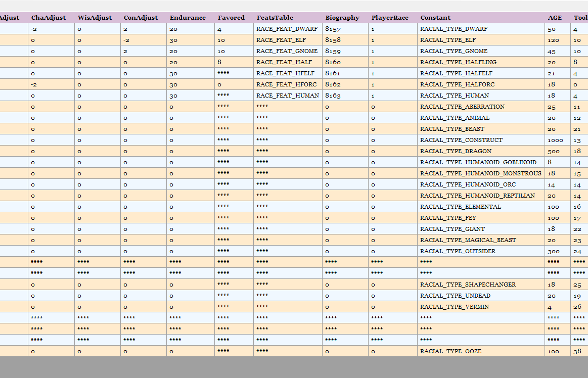Click the AGE column header
Screen dimensions: 588x378
pos(555,18)
